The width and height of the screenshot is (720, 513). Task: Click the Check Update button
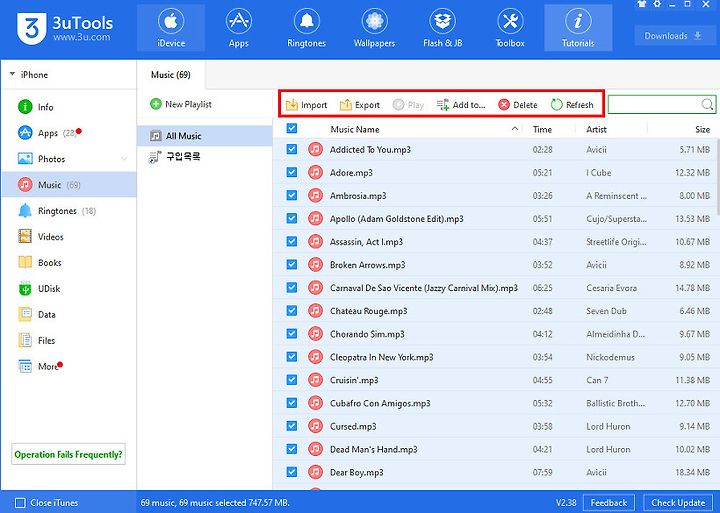678,503
